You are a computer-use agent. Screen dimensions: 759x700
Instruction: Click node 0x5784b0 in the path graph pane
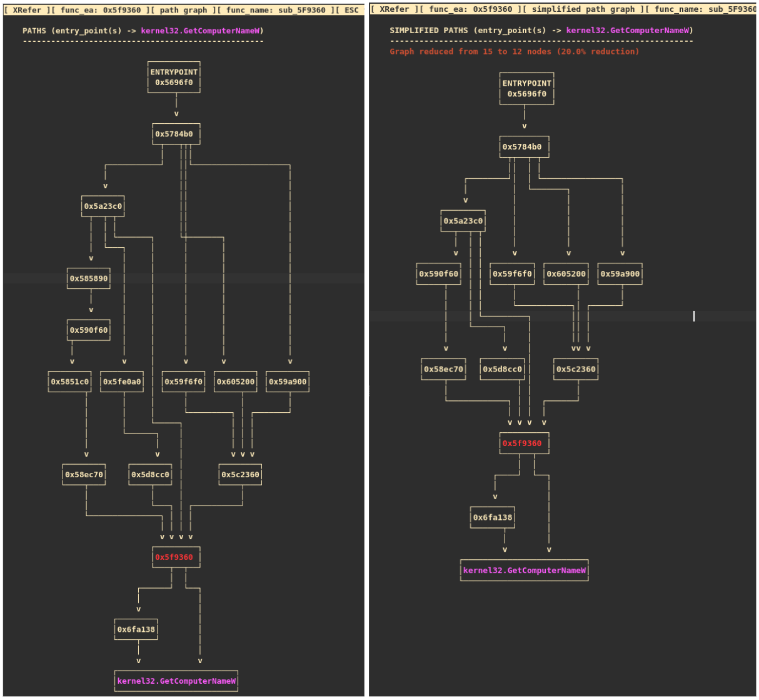click(176, 134)
